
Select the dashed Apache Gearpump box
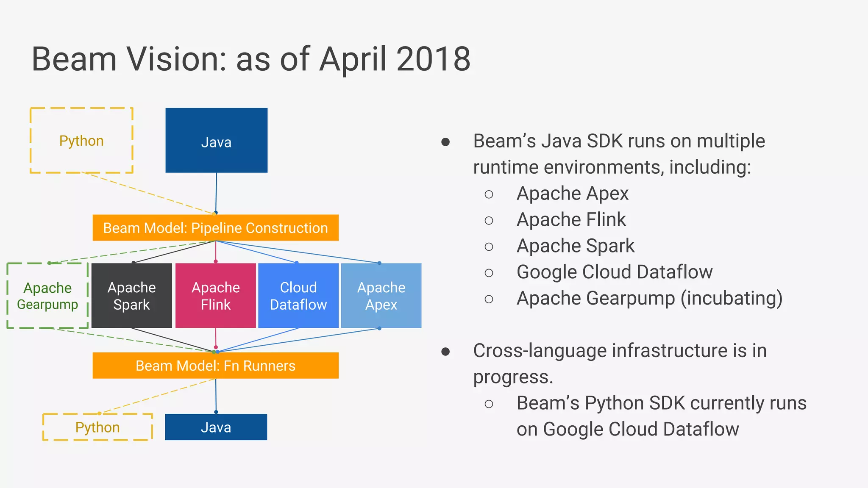[47, 296]
